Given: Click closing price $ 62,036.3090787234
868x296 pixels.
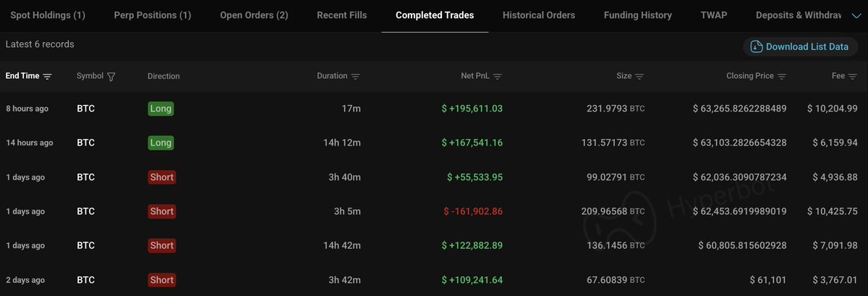Looking at the screenshot, I should (739, 177).
